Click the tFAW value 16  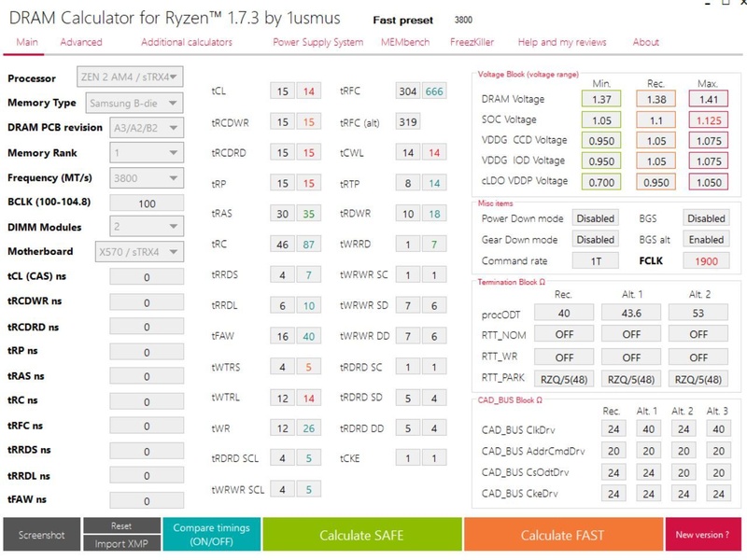click(283, 336)
